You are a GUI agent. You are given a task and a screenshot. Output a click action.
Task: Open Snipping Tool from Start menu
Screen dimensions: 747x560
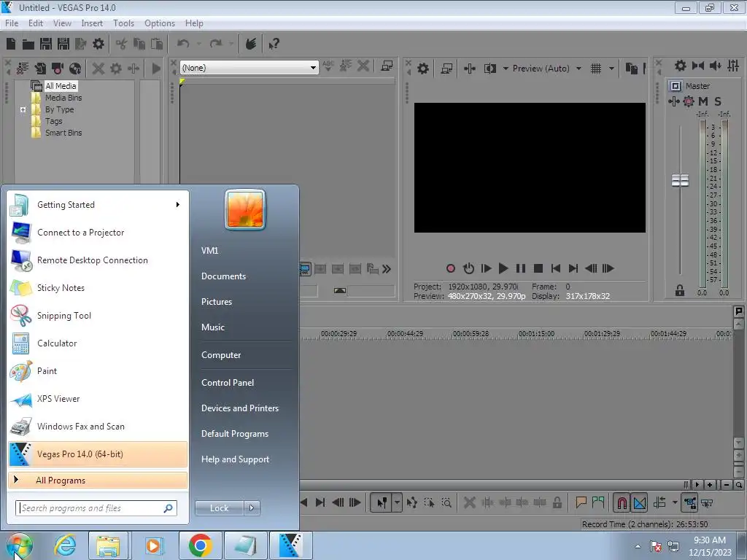point(98,316)
